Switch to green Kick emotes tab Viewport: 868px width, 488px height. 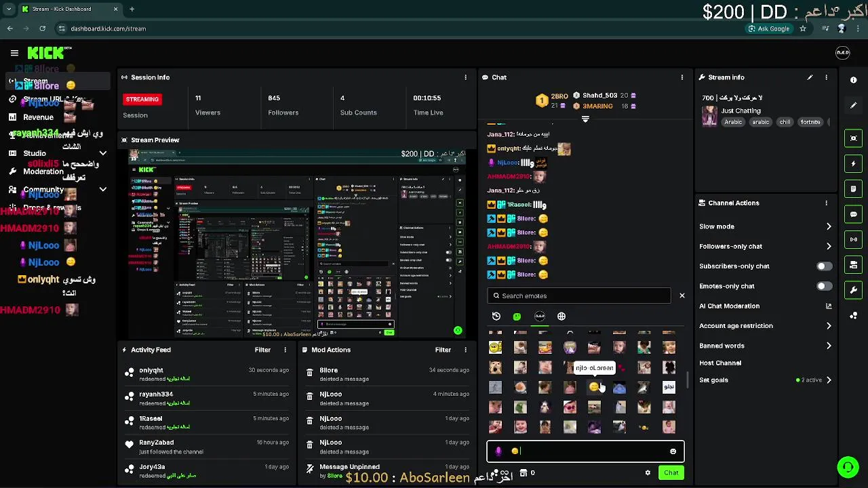coord(517,317)
